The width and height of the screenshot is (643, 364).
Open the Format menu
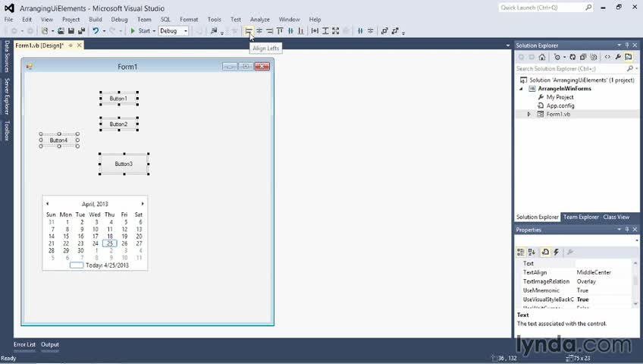(189, 19)
